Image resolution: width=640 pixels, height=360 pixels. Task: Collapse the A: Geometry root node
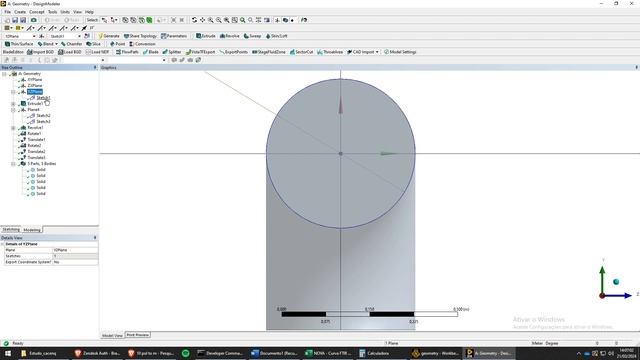tap(4, 74)
